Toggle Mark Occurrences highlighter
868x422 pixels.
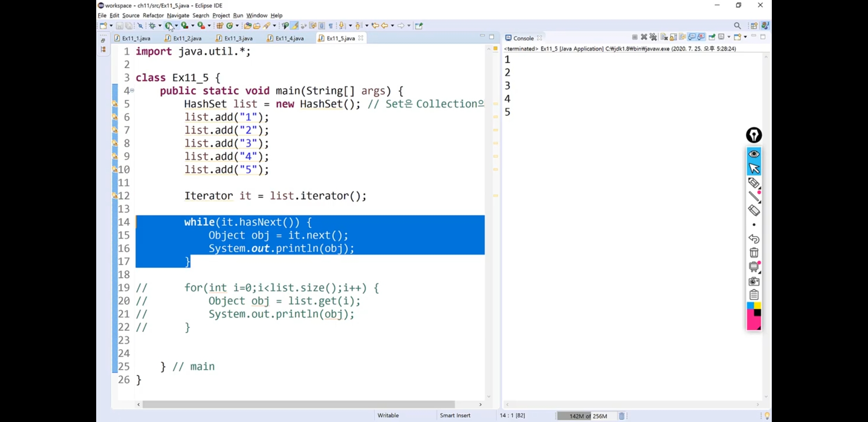[295, 26]
